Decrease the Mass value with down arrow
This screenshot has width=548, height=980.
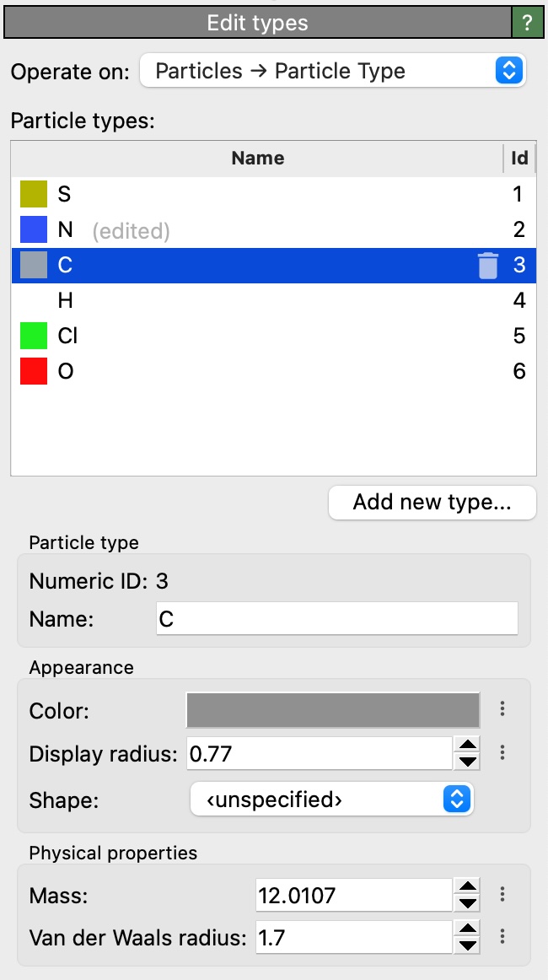tap(467, 903)
